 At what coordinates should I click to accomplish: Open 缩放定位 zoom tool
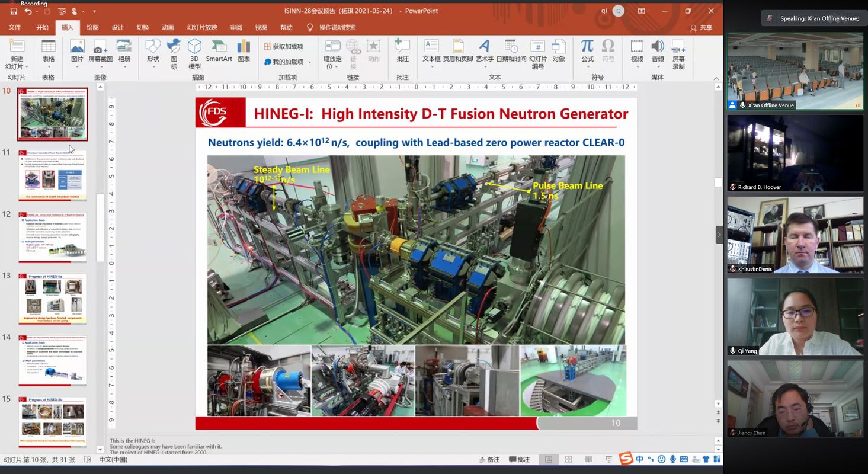pyautogui.click(x=332, y=54)
